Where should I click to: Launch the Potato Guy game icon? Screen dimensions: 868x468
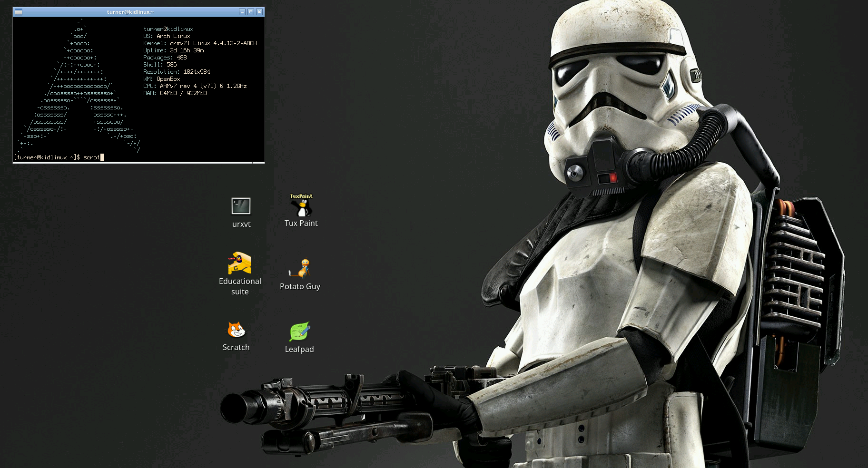(x=300, y=268)
